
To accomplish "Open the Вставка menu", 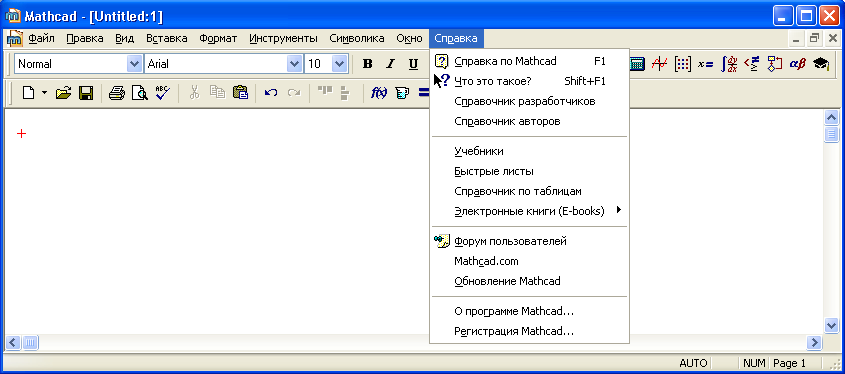I will coord(167,38).
